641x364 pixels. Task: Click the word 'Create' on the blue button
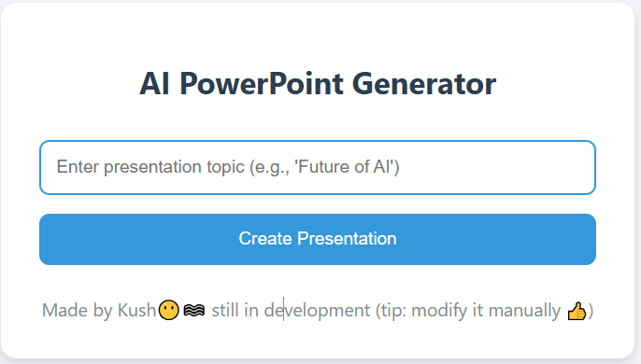(x=265, y=239)
